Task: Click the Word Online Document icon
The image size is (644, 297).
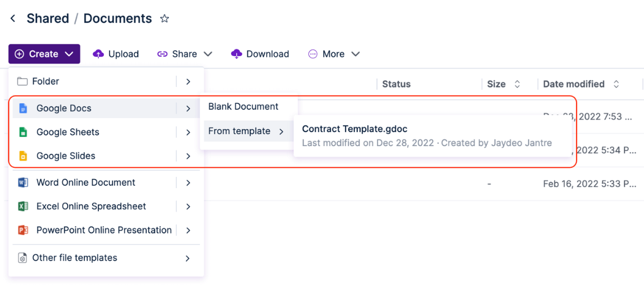Action: point(23,182)
